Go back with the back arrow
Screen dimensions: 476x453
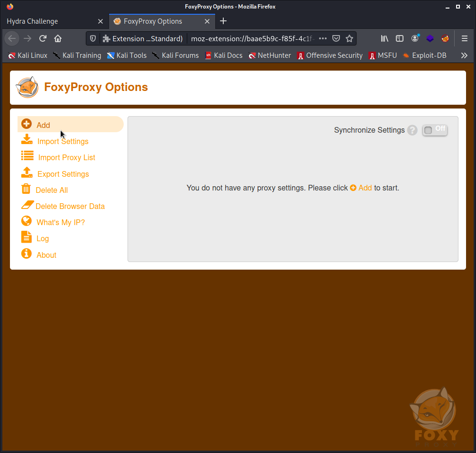[x=12, y=38]
